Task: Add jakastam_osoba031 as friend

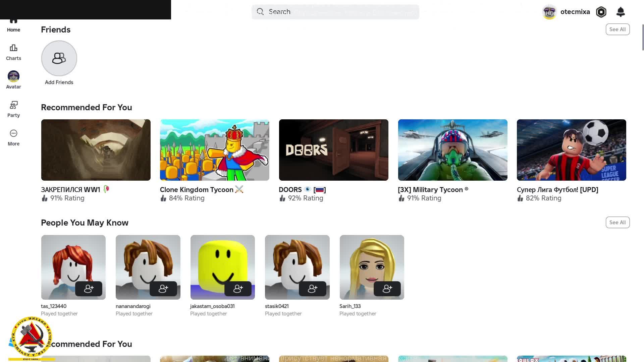Action: [238, 289]
